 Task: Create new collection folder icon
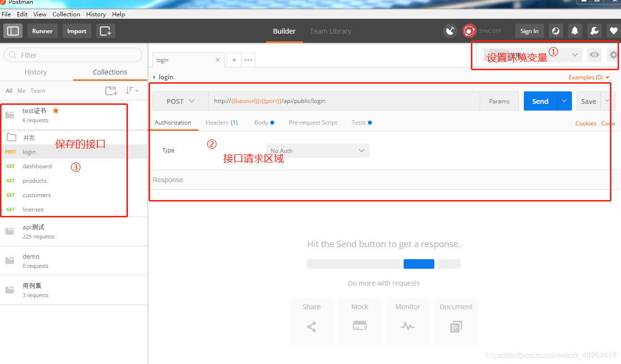click(111, 90)
